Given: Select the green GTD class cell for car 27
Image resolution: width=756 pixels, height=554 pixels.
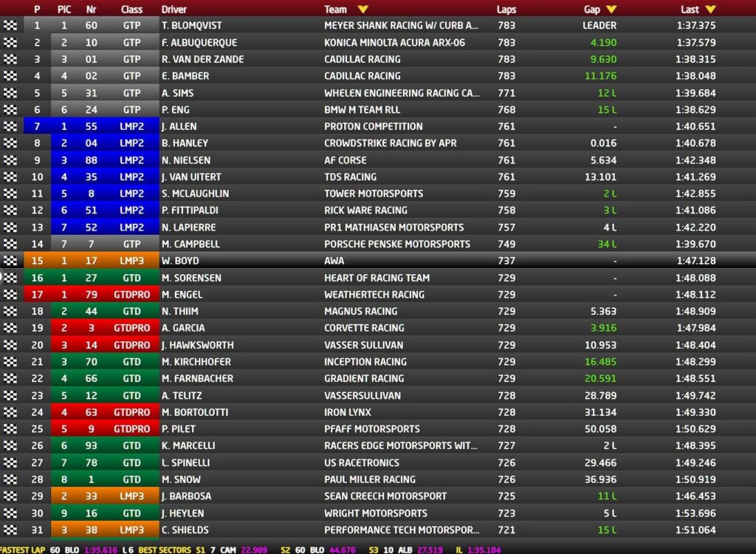Looking at the screenshot, I should pyautogui.click(x=131, y=278).
